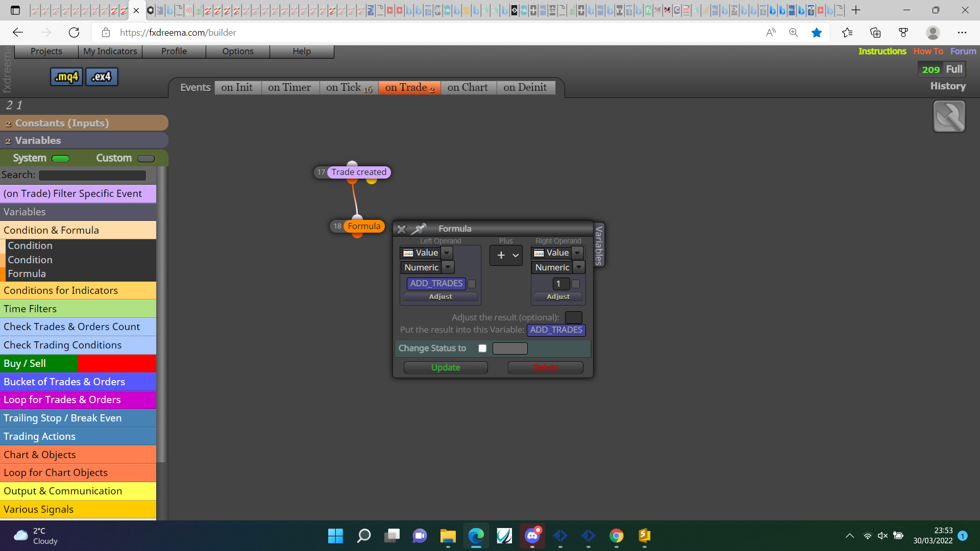
Task: Click the orange output connector below Formula block
Action: 357,235
